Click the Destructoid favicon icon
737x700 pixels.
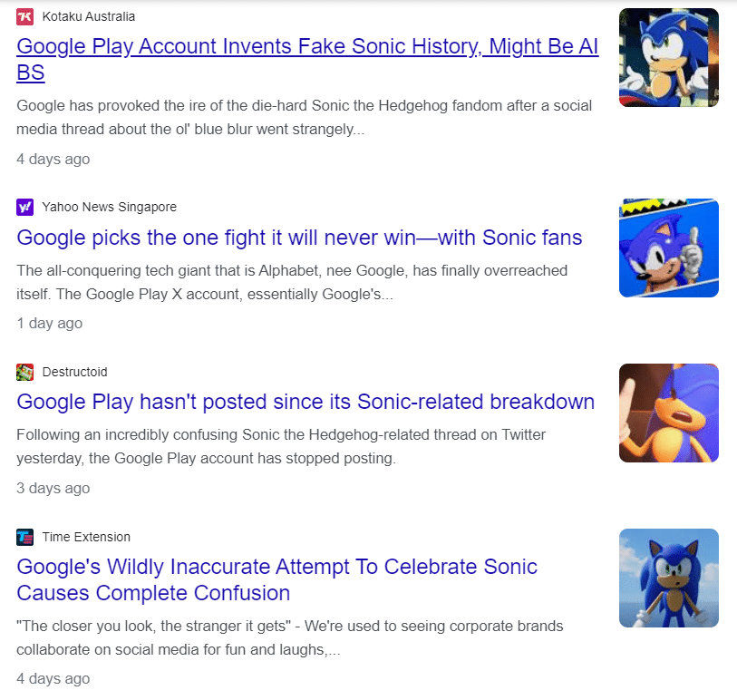(x=24, y=372)
